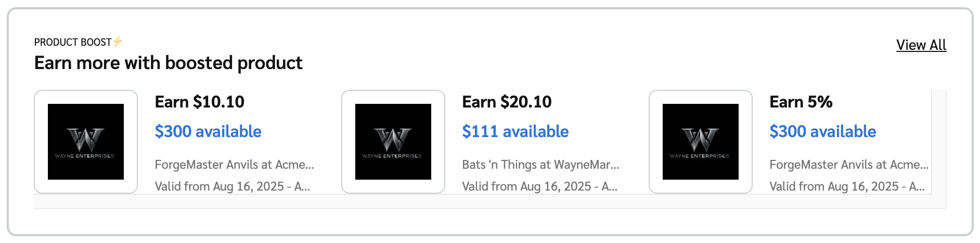The height and width of the screenshot is (243, 980).
Task: Click the lightning bolt Product Boost icon
Action: [x=118, y=42]
